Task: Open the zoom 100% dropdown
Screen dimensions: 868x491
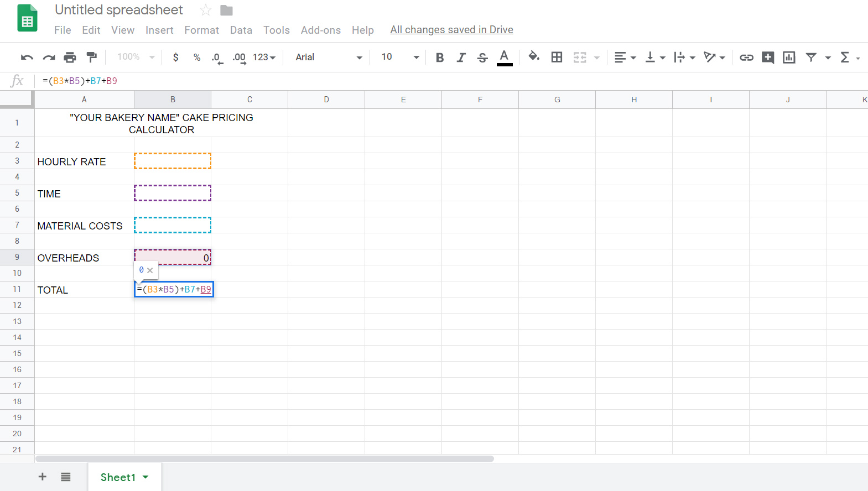Action: click(x=136, y=57)
